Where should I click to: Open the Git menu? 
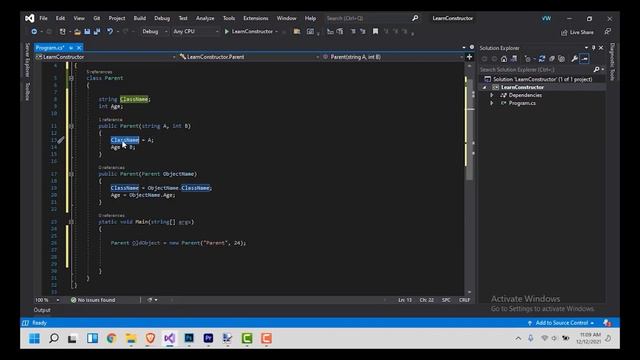(97, 18)
